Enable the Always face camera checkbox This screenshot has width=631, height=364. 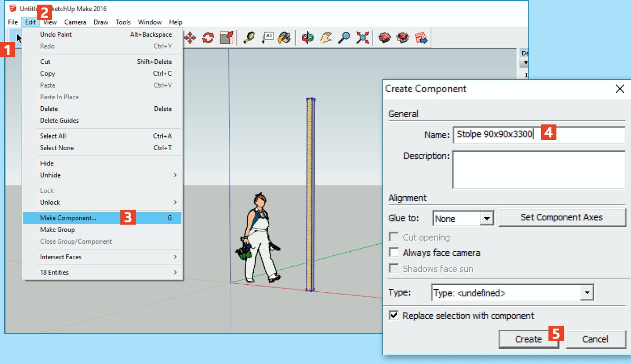[x=393, y=252]
